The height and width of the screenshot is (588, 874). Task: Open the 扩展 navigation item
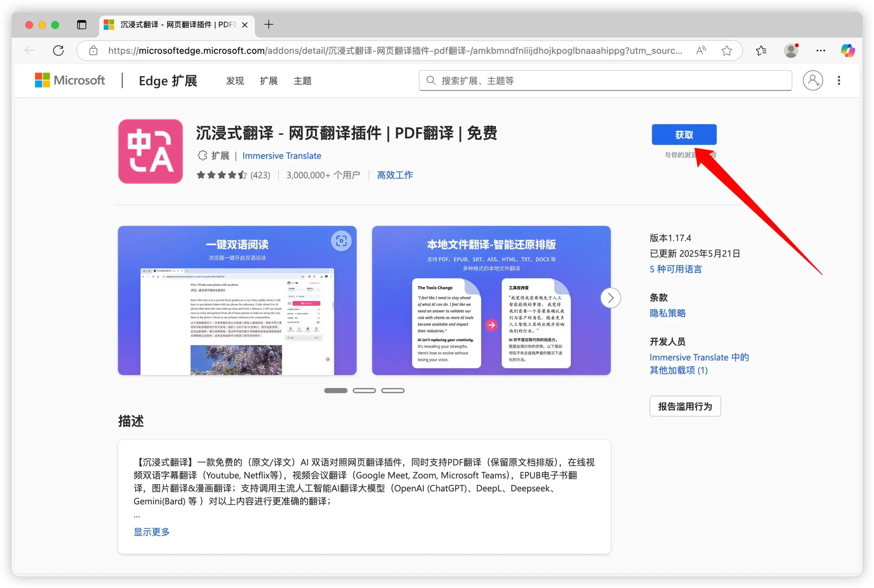click(x=268, y=81)
